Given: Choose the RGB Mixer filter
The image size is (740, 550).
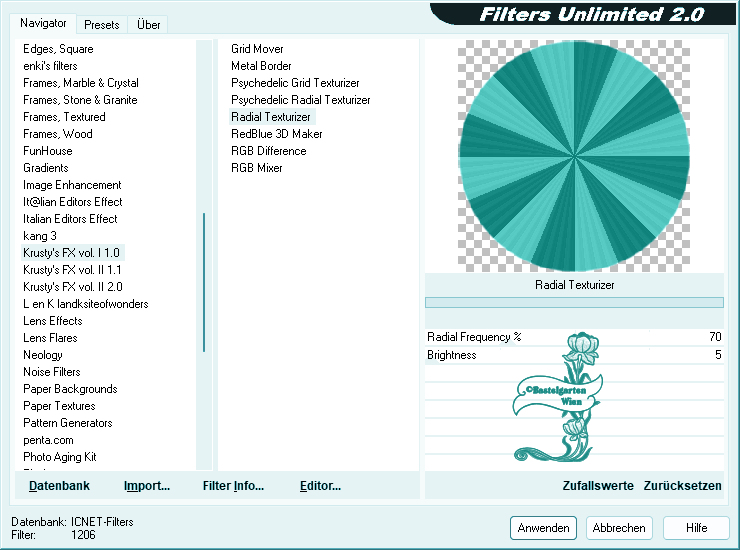Looking at the screenshot, I should point(257,168).
